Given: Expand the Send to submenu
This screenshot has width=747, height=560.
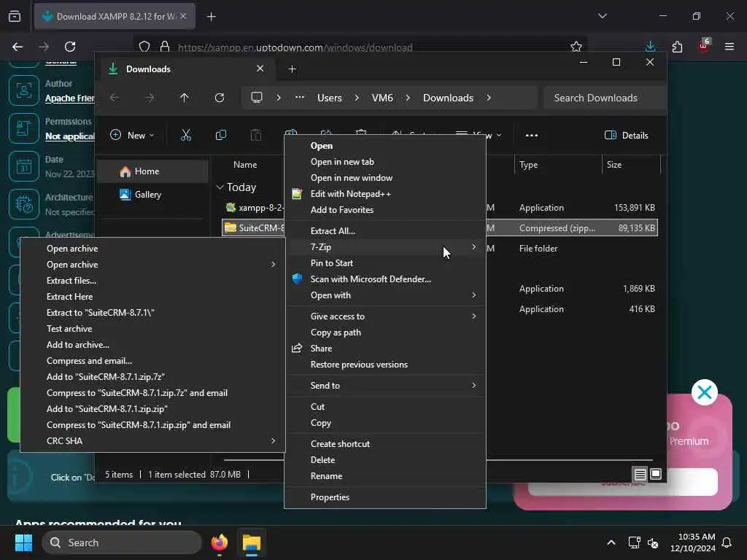Looking at the screenshot, I should (x=385, y=386).
